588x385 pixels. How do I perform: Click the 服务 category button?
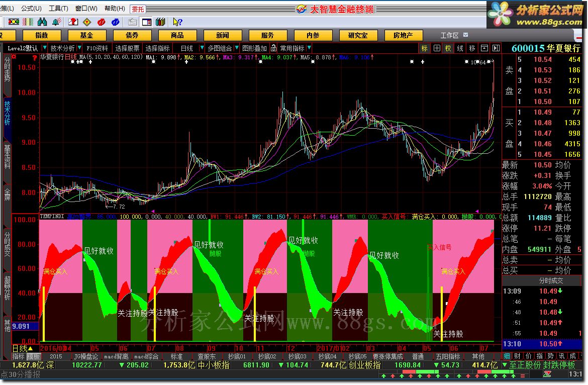pyautogui.click(x=268, y=35)
